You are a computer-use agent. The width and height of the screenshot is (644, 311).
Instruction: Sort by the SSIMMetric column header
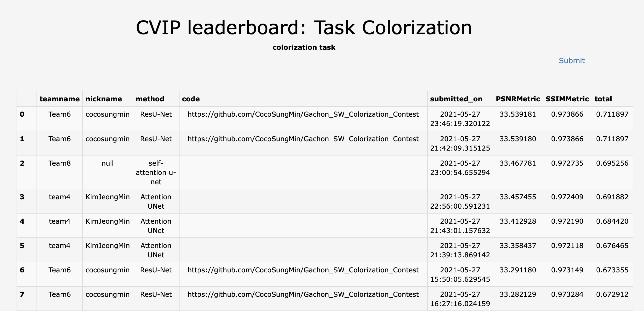(x=567, y=99)
